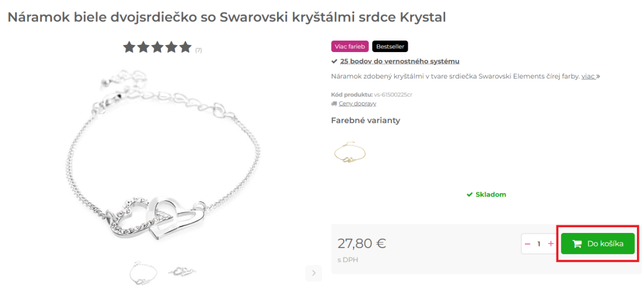Image resolution: width=644 pixels, height=289 pixels.
Task: Click the green Skladom stock check icon
Action: [x=470, y=194]
